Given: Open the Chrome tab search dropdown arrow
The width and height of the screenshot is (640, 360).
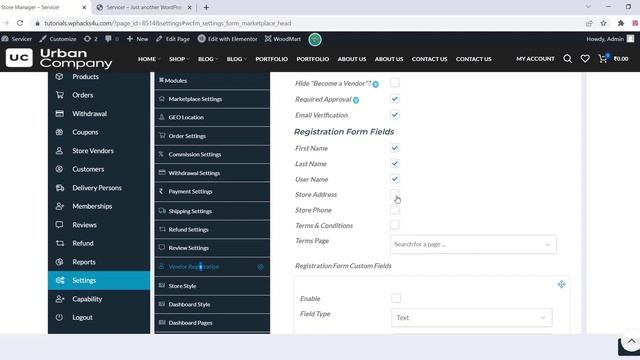Looking at the screenshot, I should click(x=588, y=7).
